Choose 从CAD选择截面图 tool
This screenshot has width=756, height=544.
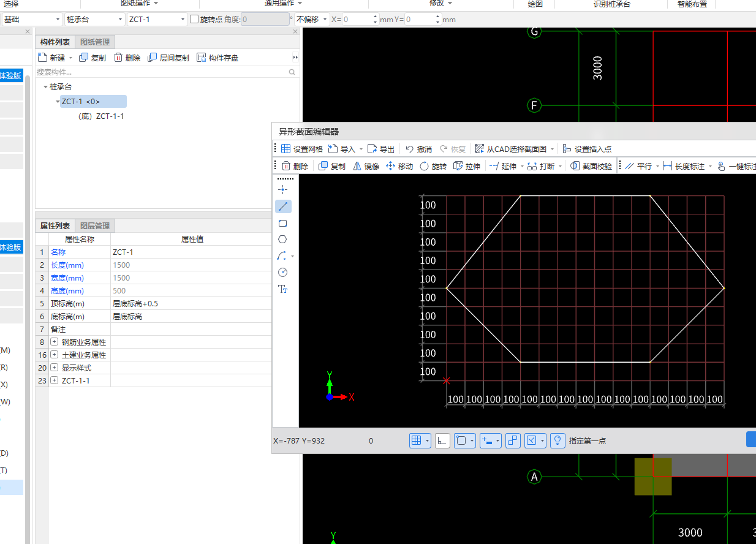[x=510, y=149]
